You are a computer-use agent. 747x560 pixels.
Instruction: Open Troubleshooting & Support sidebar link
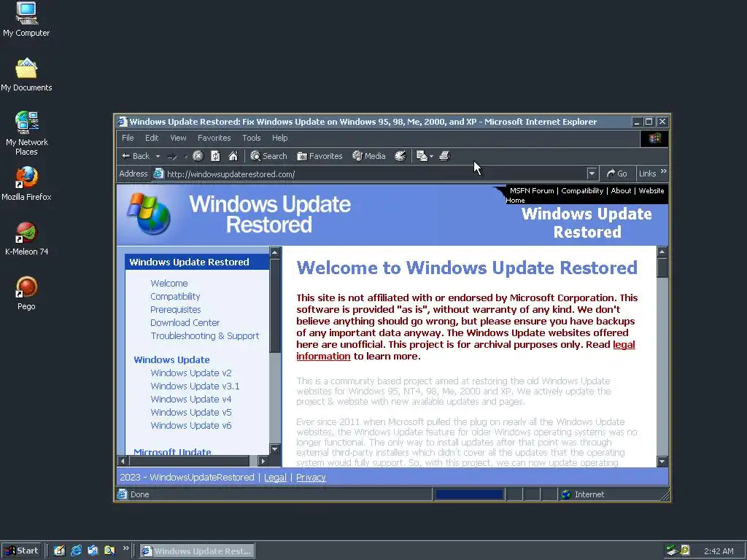pos(205,335)
